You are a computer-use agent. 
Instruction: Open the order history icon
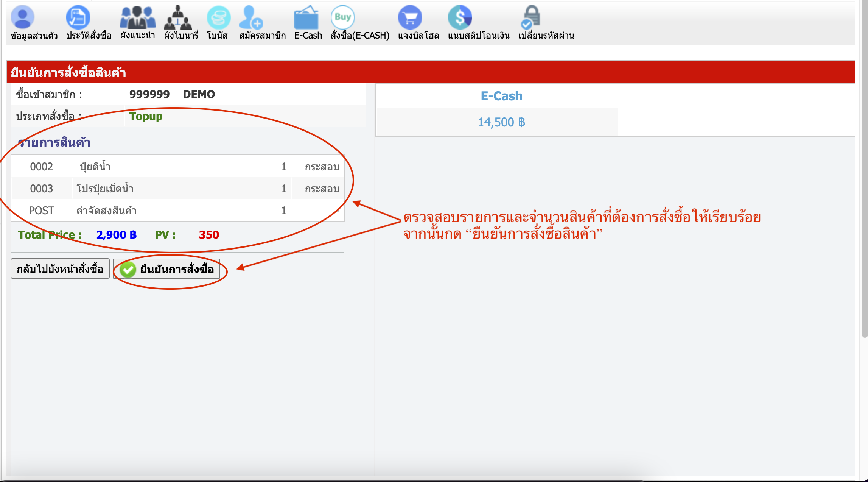pos(78,17)
